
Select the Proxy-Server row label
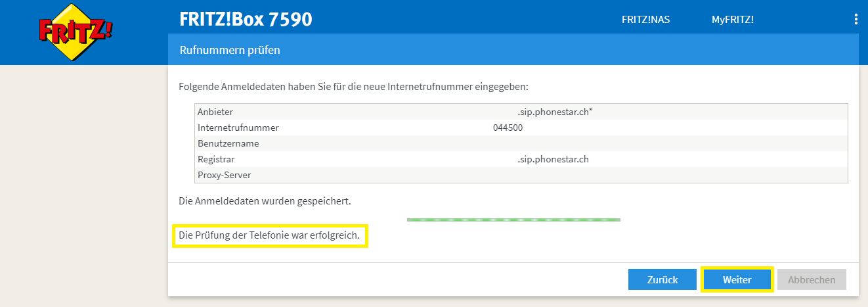pyautogui.click(x=225, y=175)
